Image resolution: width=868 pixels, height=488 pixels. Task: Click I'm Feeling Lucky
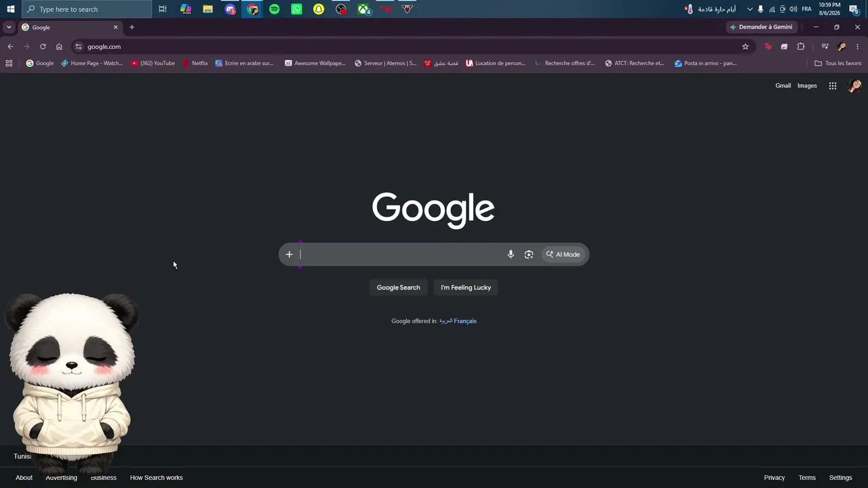(466, 287)
